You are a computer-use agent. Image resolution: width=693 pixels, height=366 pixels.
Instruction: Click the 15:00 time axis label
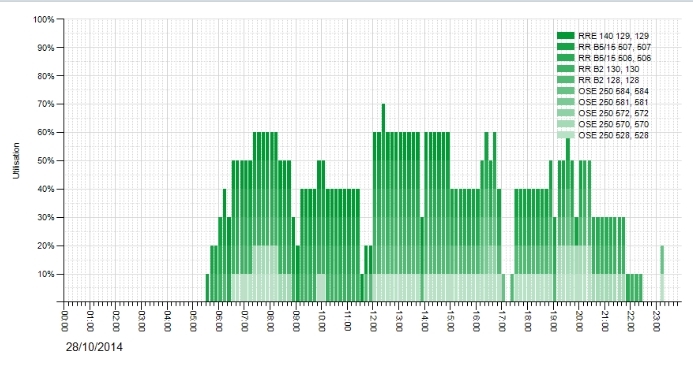(x=450, y=320)
